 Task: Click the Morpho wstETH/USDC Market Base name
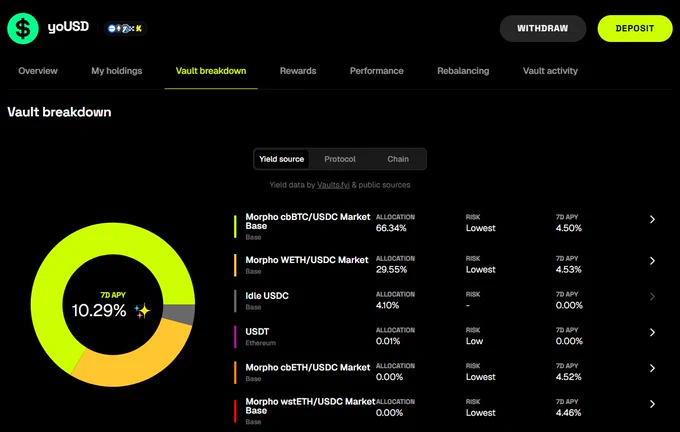[x=310, y=406]
